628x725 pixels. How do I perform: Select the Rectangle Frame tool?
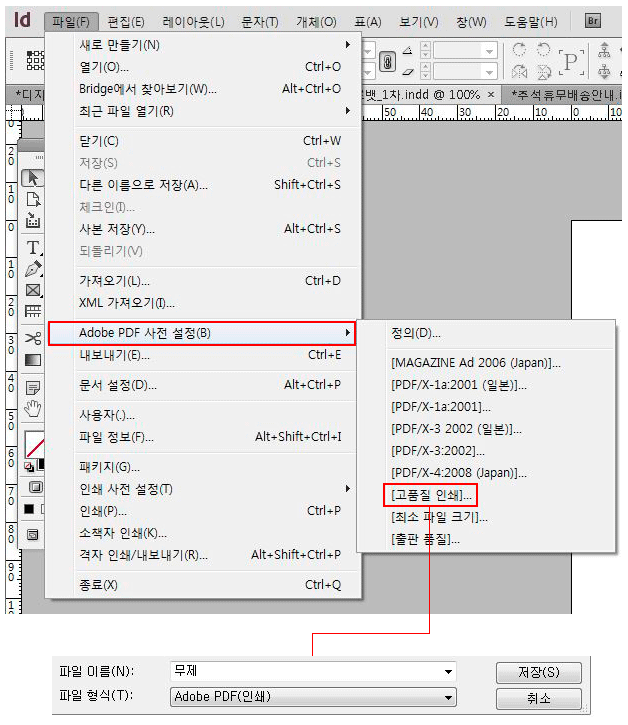coord(33,291)
